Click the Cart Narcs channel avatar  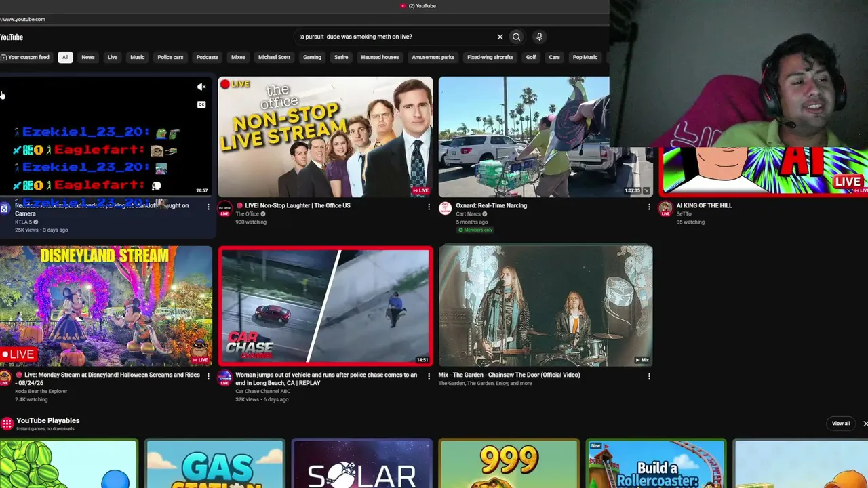[445, 208]
